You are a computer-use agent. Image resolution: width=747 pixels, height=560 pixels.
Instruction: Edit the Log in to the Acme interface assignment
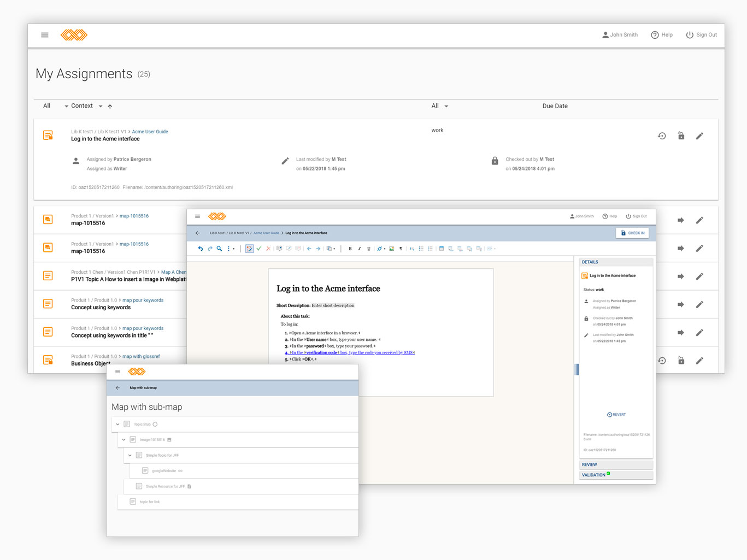point(699,136)
